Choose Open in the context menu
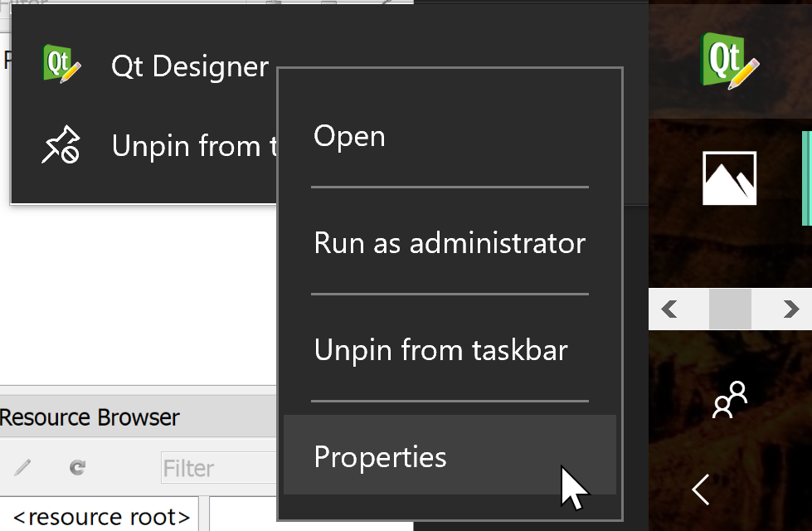812x531 pixels. 450,137
